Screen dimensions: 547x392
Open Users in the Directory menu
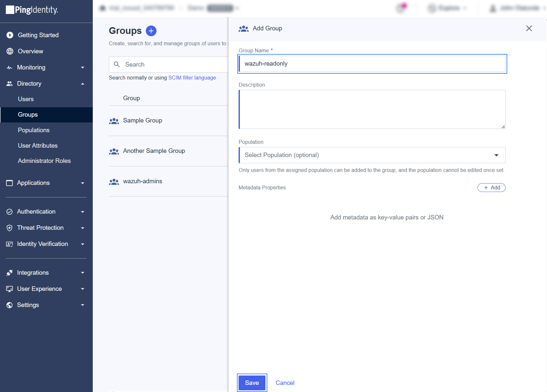click(26, 99)
